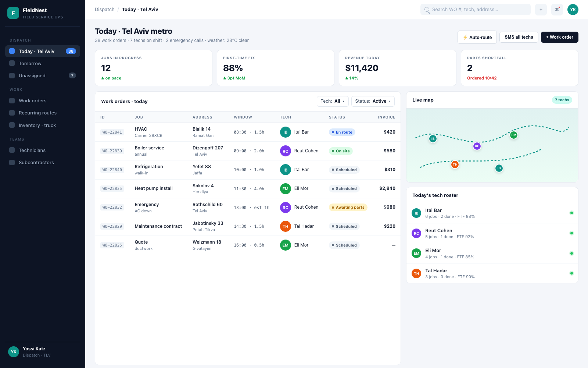Select the TH marker on the live map
This screenshot has height=368, width=588.
tap(455, 164)
